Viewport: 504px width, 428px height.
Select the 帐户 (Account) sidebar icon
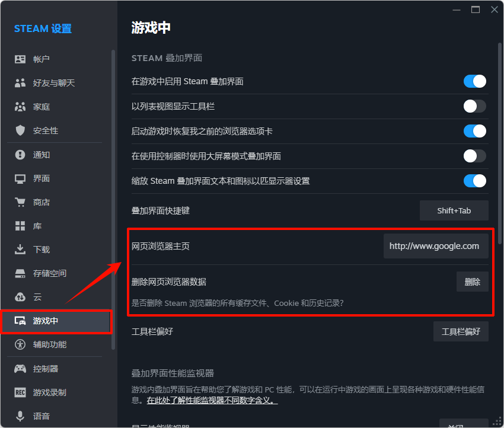click(20, 59)
